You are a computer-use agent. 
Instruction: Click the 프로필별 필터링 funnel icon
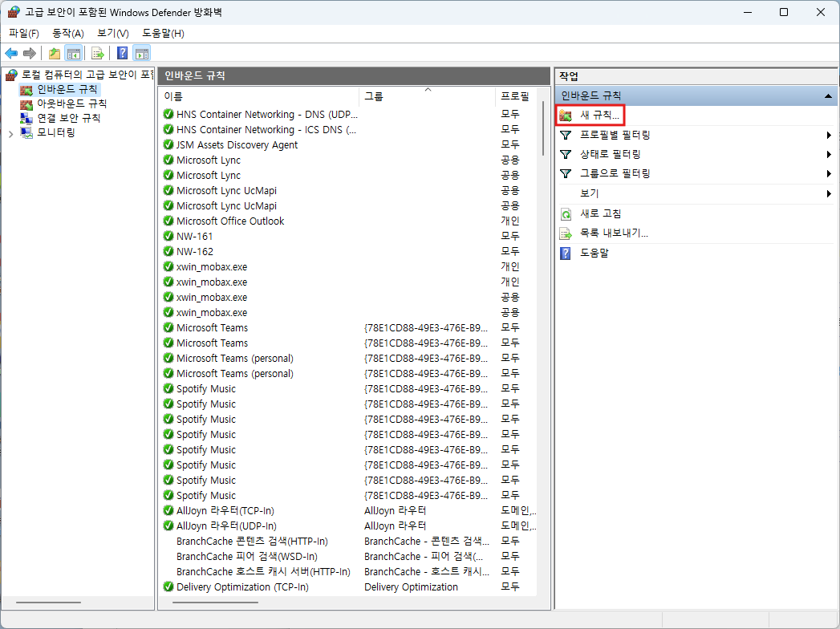point(565,135)
